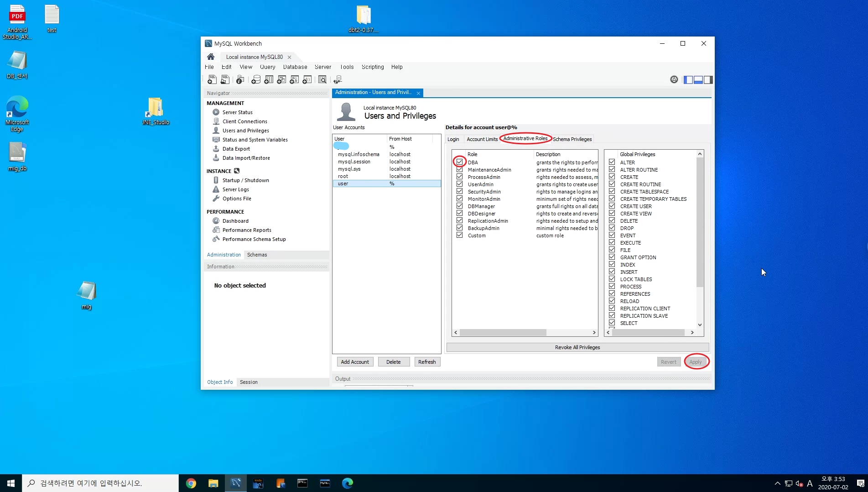Switch to the Schemas navigator tab
This screenshot has width=868, height=492.
click(257, 255)
